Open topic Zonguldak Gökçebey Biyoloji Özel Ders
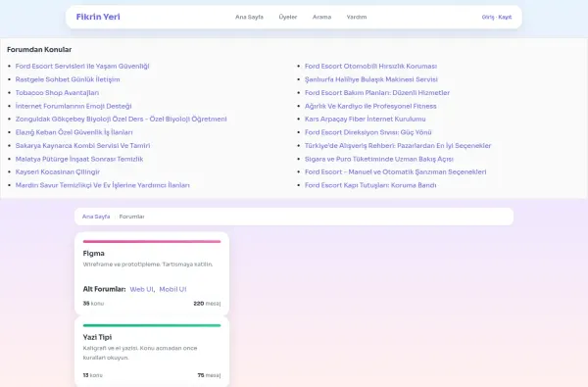The width and height of the screenshot is (588, 387). click(x=122, y=119)
